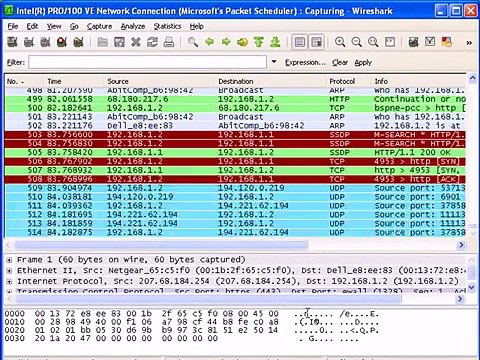Expand the Ethernet II details node
Viewport: 480px width, 360px height.
click(x=9, y=270)
